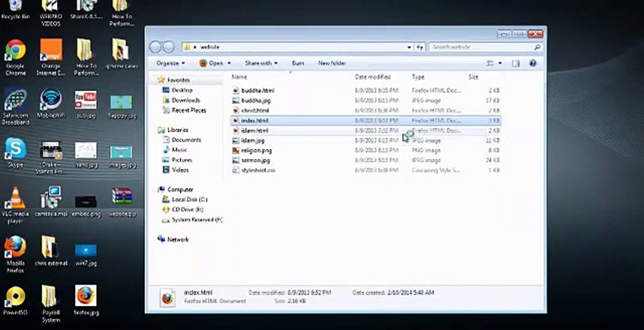644x330 pixels.
Task: Click the website path in address bar
Action: pos(210,47)
